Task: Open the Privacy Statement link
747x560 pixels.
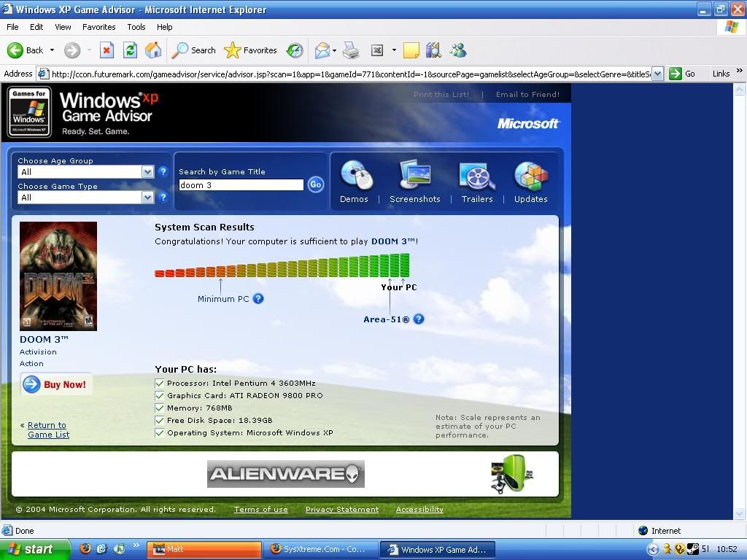Action: tap(342, 509)
